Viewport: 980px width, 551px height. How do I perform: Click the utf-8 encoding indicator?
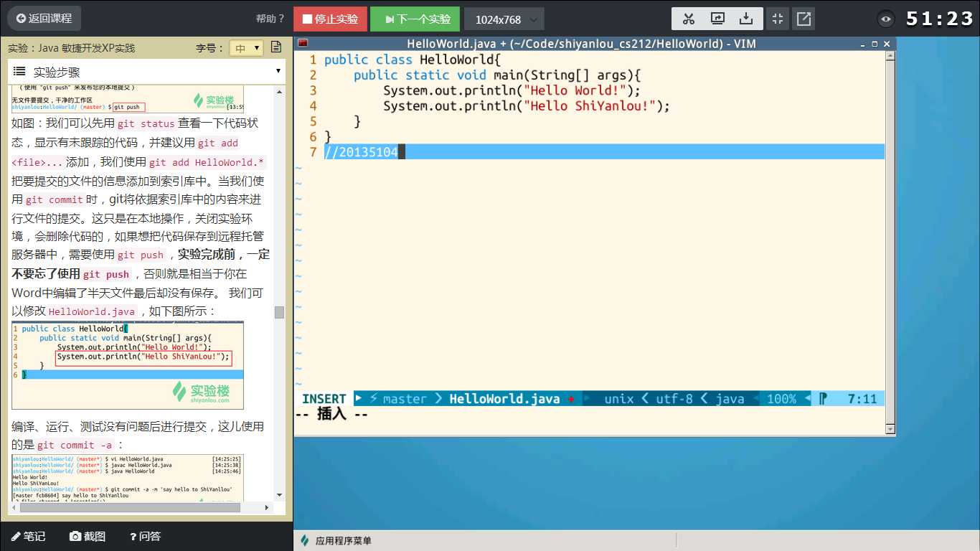(x=674, y=399)
